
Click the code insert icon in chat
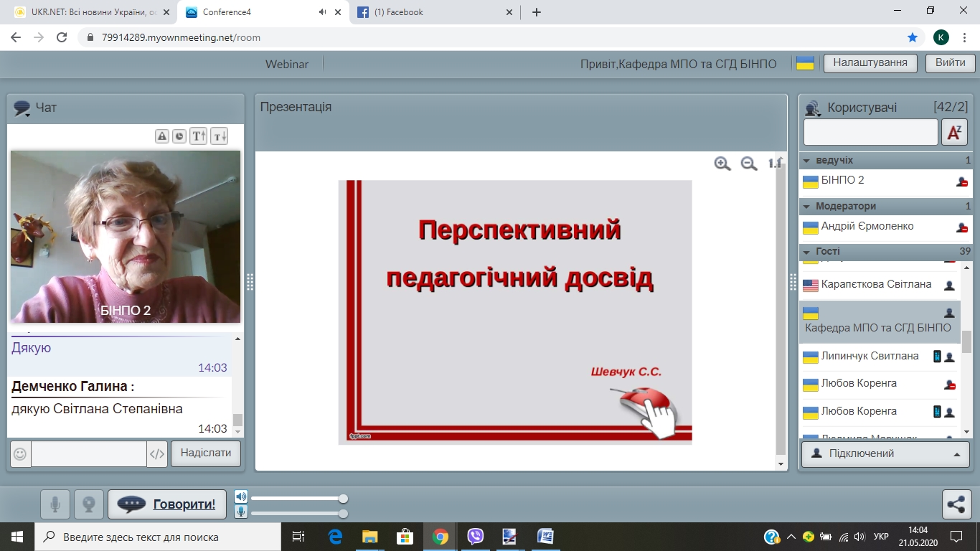157,454
